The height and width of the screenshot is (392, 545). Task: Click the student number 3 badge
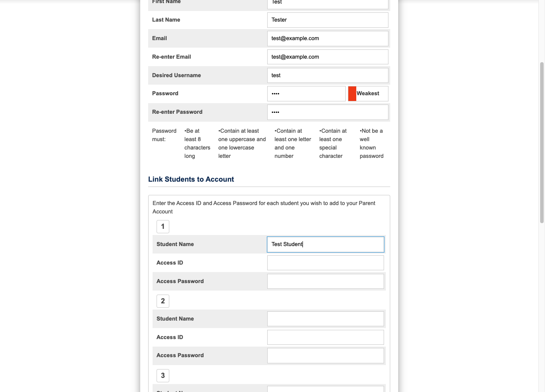[163, 375]
